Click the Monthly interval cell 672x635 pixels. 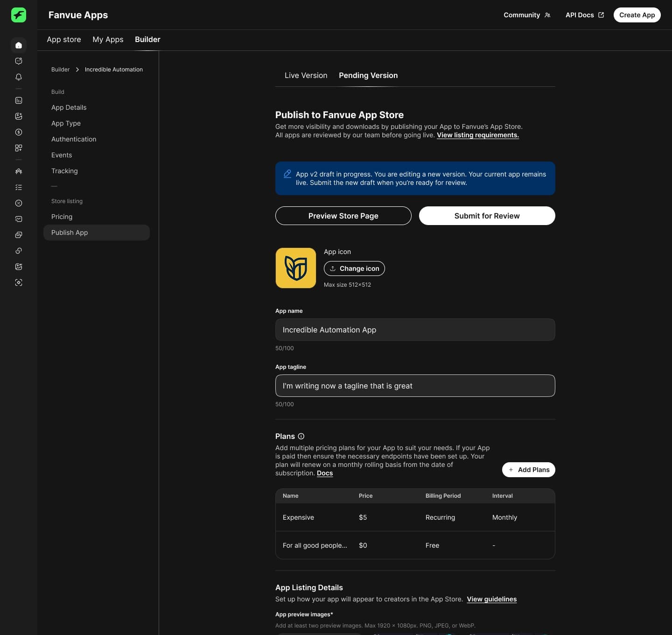[x=504, y=517]
